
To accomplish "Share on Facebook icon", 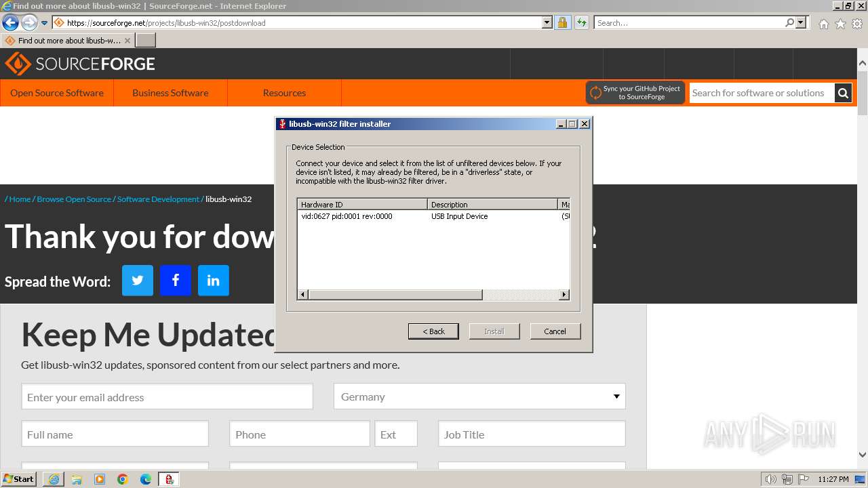I will tap(176, 281).
